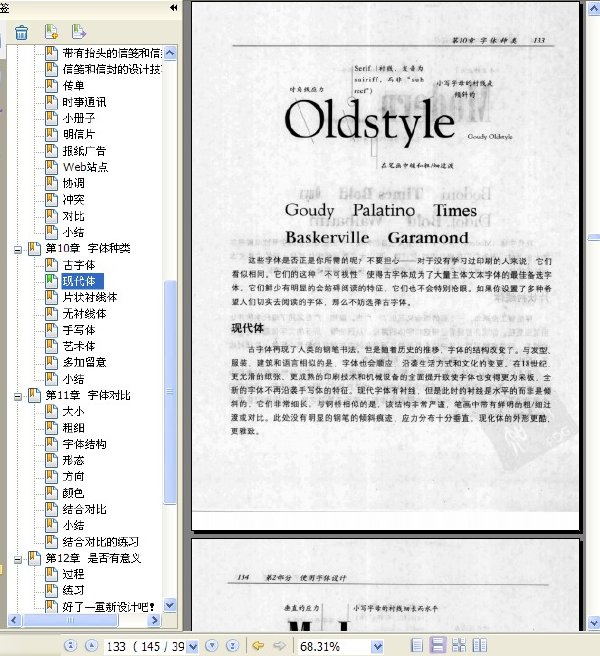Click the zoom field showing 68.31%

pyautogui.click(x=334, y=646)
